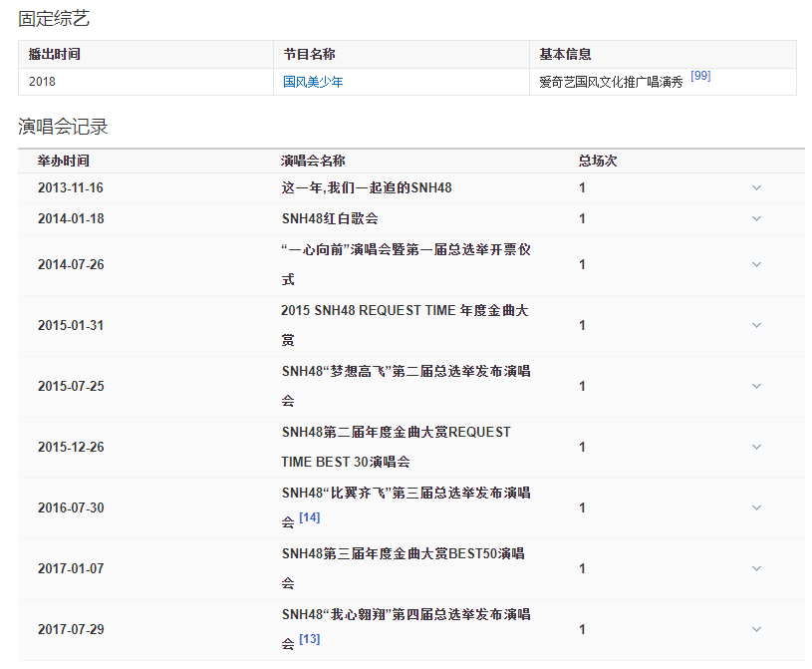The width and height of the screenshot is (812, 669).
Task: Click the 演唱会记录 section heading
Action: point(63,127)
